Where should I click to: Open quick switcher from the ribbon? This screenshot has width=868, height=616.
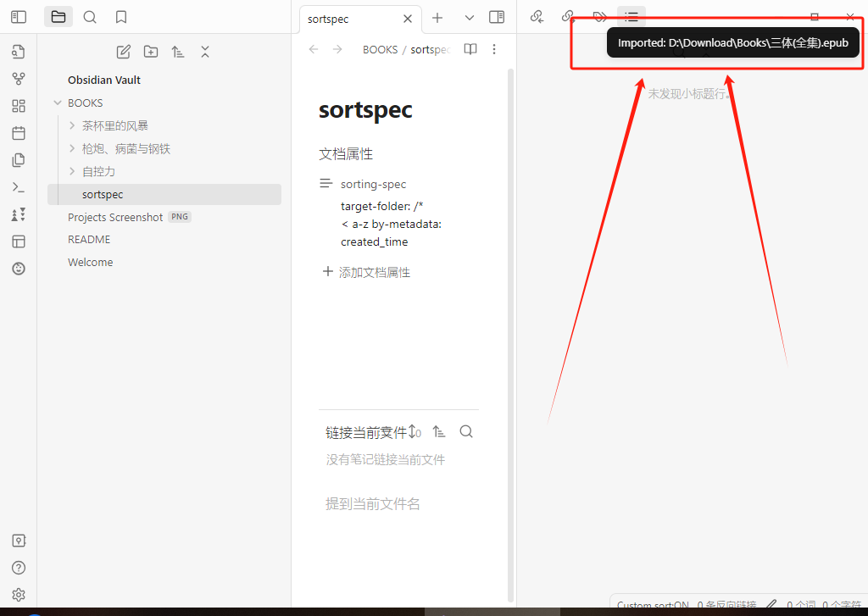[19, 52]
